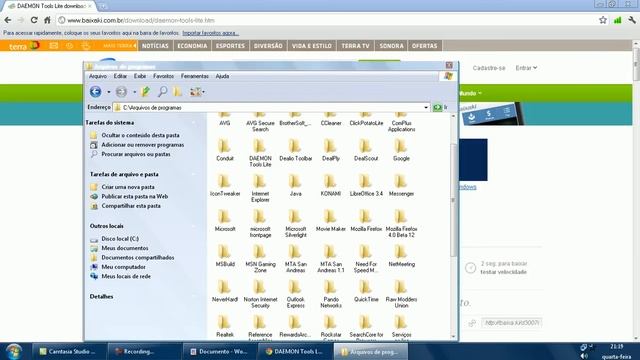This screenshot has height=360, width=640.
Task: Select the QuickTime folder
Action: [x=366, y=291]
